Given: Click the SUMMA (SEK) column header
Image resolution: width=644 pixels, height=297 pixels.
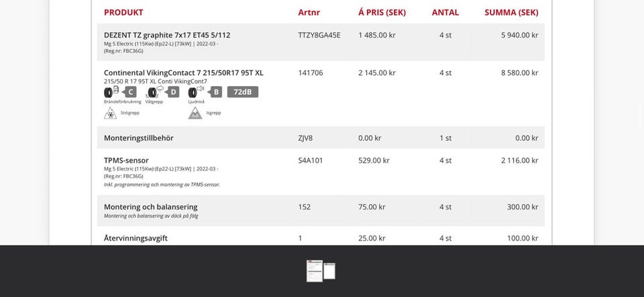Looking at the screenshot, I should point(511,12).
